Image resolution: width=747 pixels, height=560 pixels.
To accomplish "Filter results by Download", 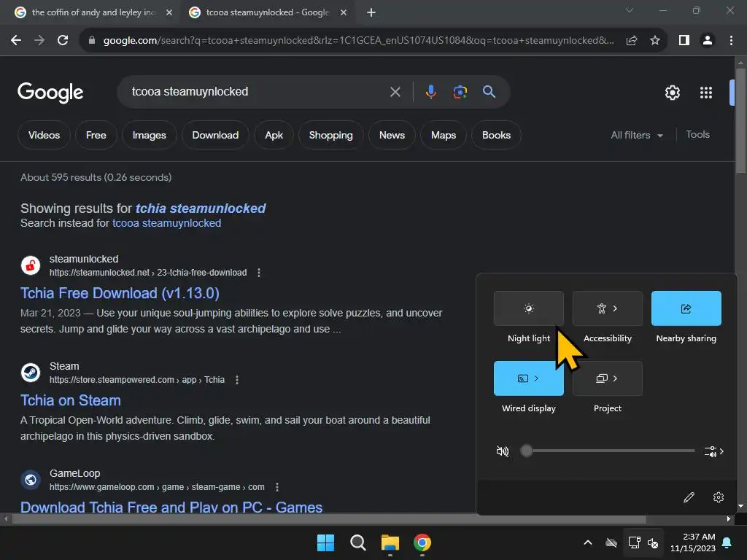I will pyautogui.click(x=215, y=135).
